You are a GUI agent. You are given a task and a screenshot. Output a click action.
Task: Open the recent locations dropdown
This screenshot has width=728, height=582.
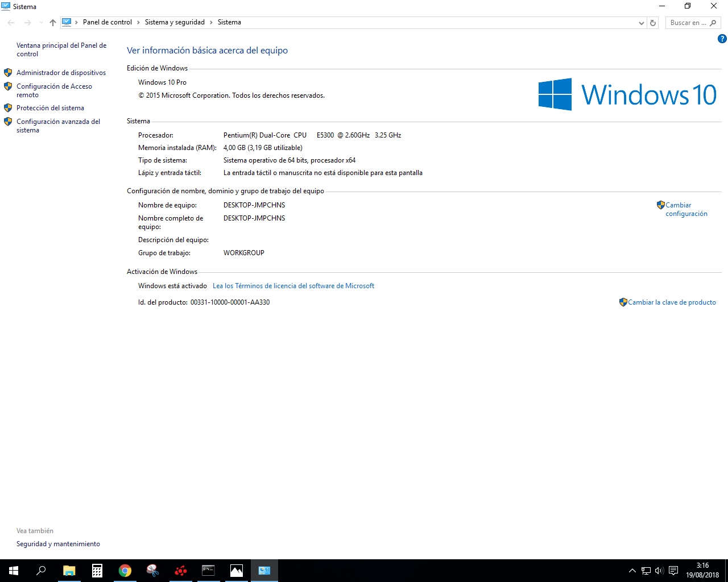(41, 23)
